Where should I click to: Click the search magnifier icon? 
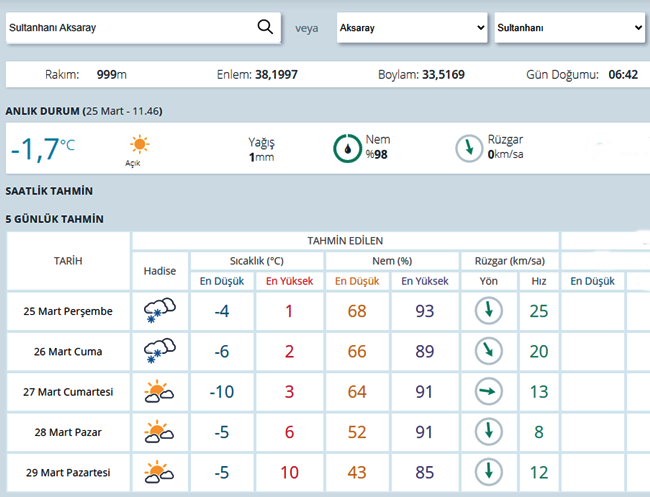[x=265, y=28]
